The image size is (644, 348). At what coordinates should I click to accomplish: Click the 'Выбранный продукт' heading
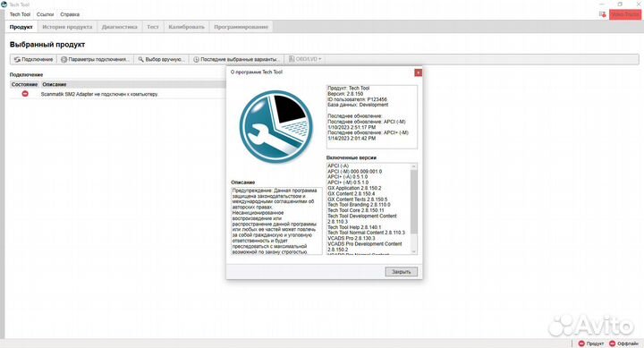47,45
